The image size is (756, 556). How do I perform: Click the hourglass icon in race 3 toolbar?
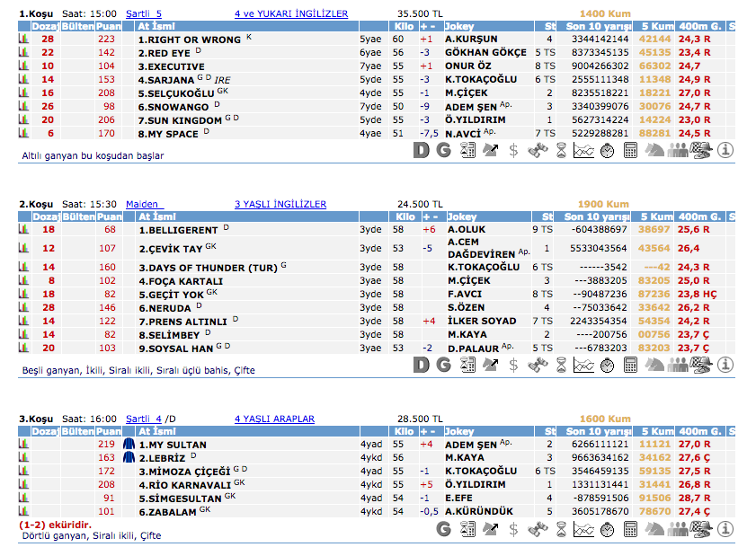(561, 530)
